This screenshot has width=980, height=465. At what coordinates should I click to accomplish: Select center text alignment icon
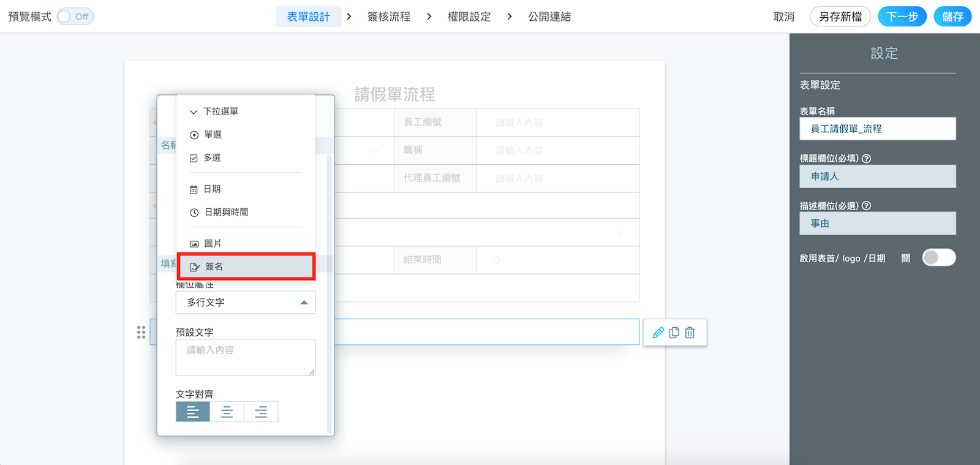pos(227,412)
